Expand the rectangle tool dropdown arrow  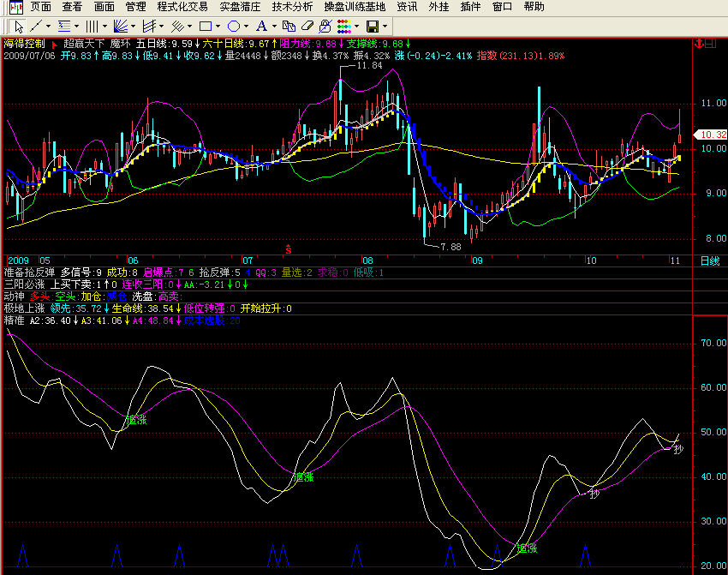point(218,27)
